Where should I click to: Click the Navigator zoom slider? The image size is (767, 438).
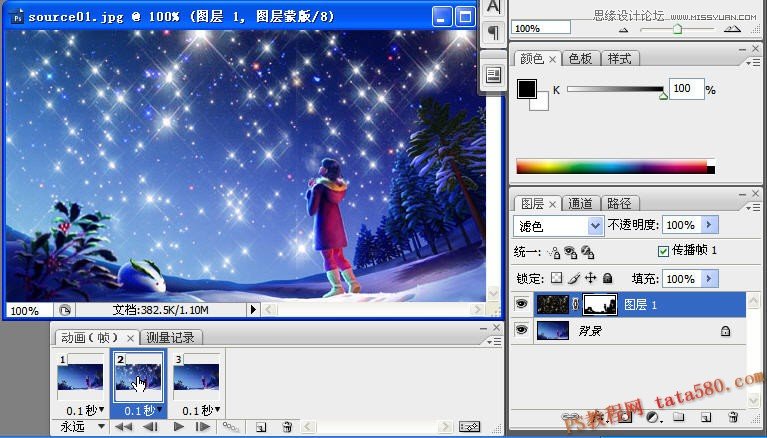click(x=677, y=29)
